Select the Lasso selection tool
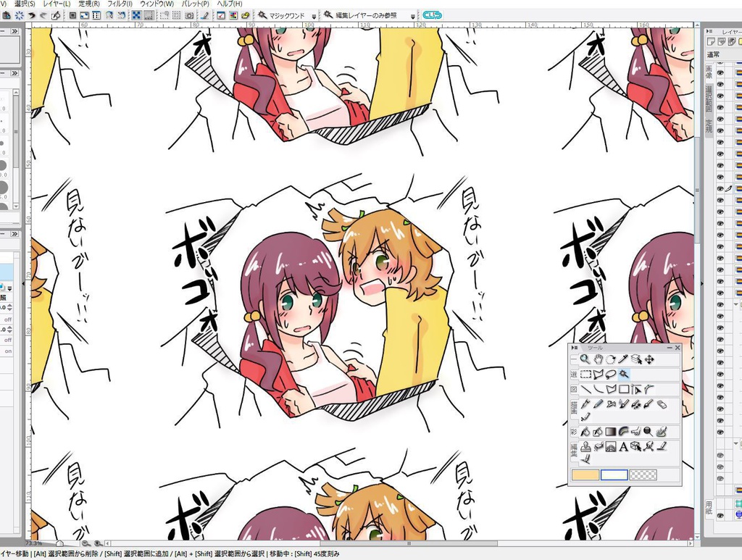 [x=611, y=374]
